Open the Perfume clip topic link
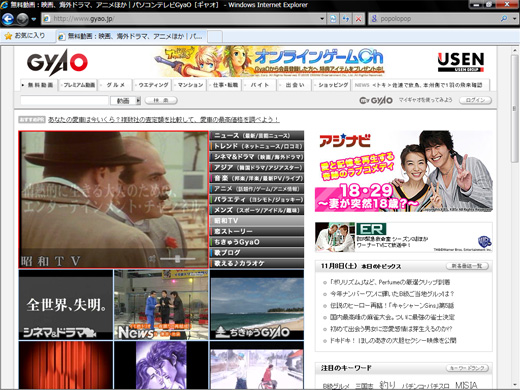The width and height of the screenshot is (520, 390). click(x=390, y=282)
